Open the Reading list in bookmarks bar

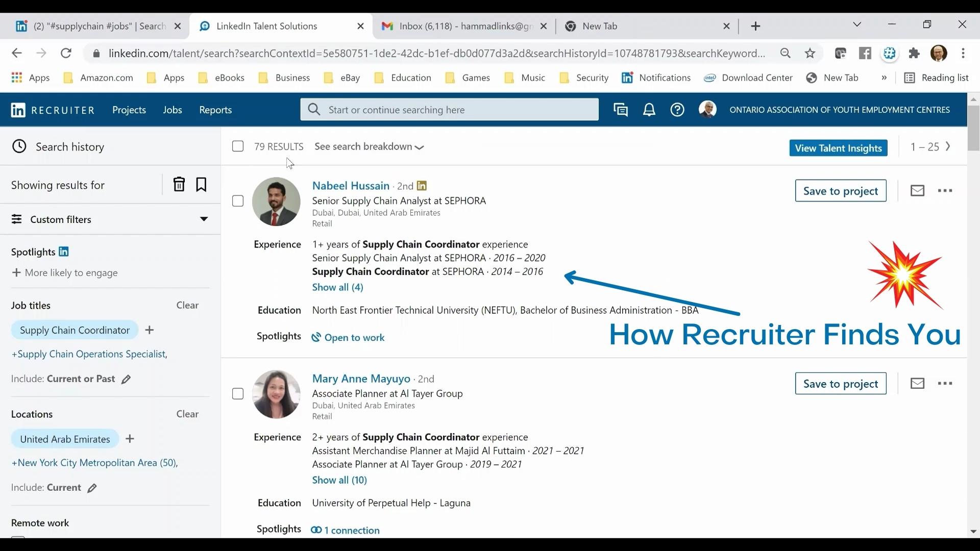click(x=937, y=78)
